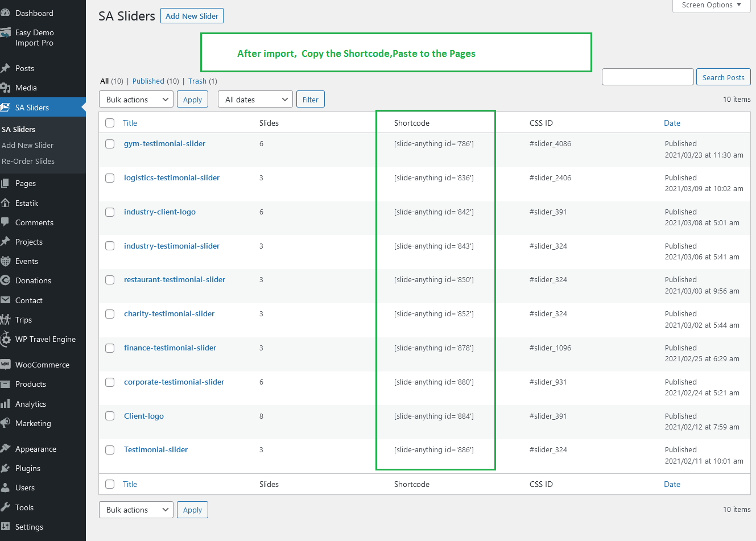Click the Donations icon
This screenshot has width=756, height=541.
coord(5,280)
